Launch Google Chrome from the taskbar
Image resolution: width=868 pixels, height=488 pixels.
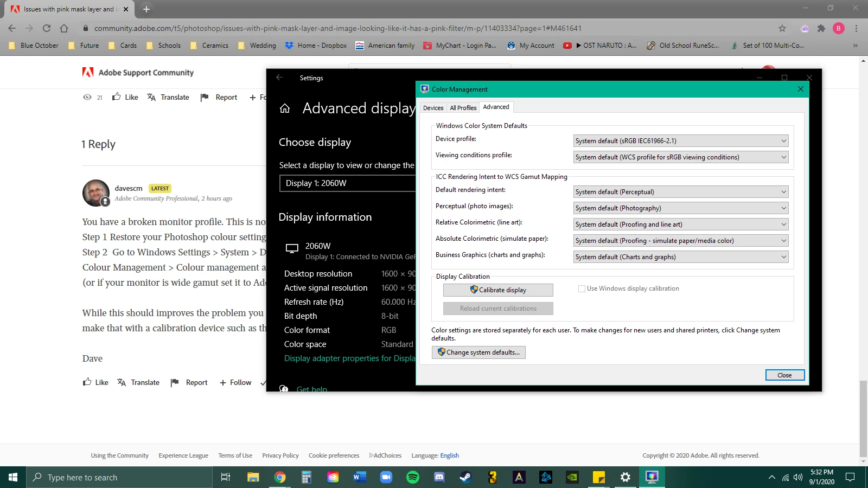[280, 477]
